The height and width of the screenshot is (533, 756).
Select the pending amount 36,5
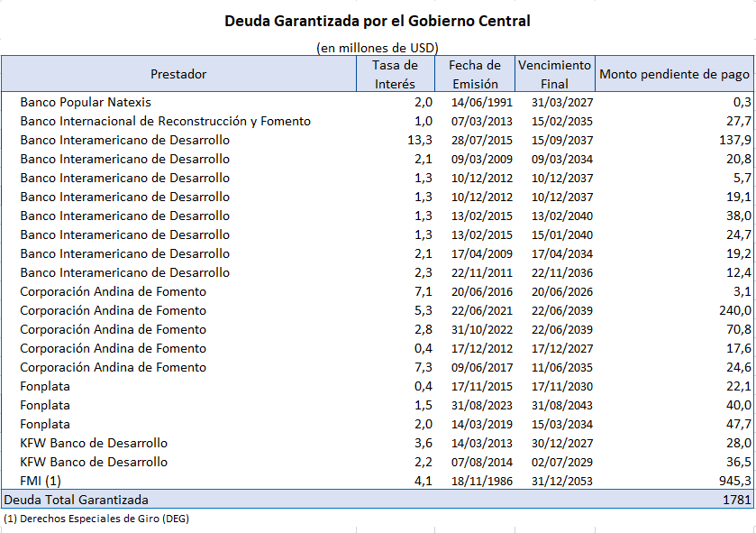[739, 462]
